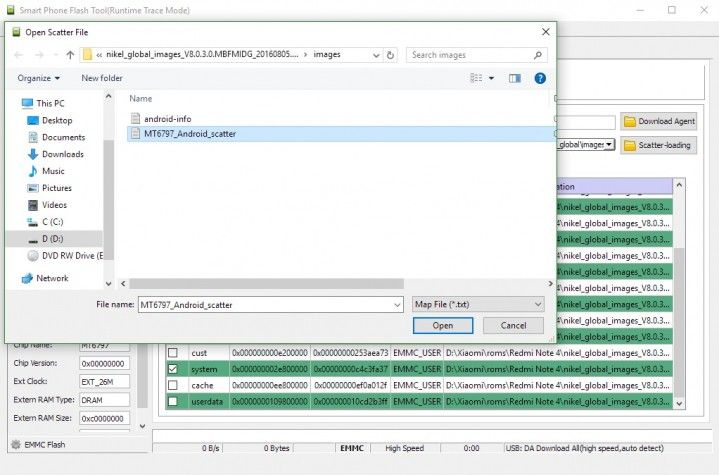Image resolution: width=719 pixels, height=475 pixels.
Task: Click the refresh icon beside address path
Action: pyautogui.click(x=390, y=55)
